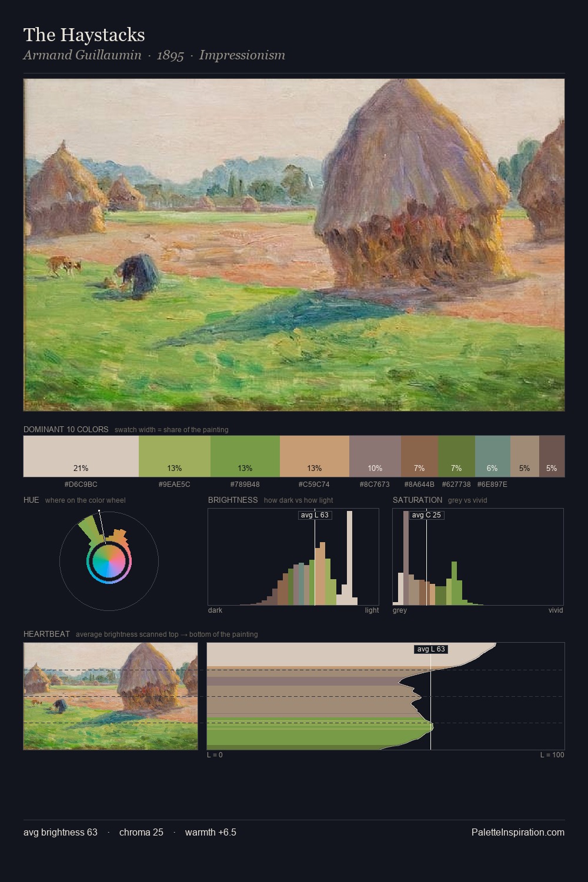Choose the #789B48 green swatch

(245, 456)
